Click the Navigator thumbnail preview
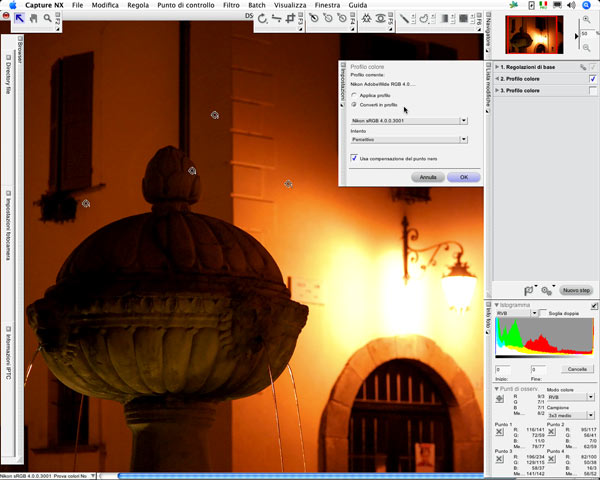Screen dimensions: 600x480 pos(534,34)
